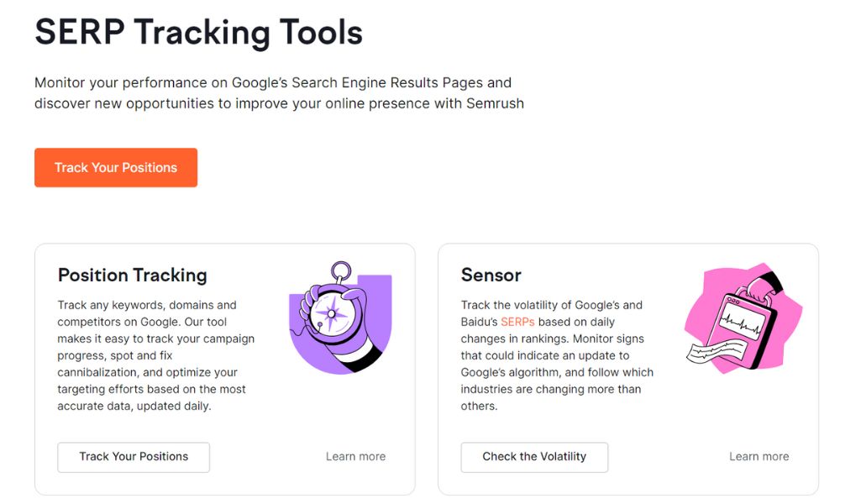The height and width of the screenshot is (504, 861).
Task: Follow the orange SERPs link
Action: 517,322
